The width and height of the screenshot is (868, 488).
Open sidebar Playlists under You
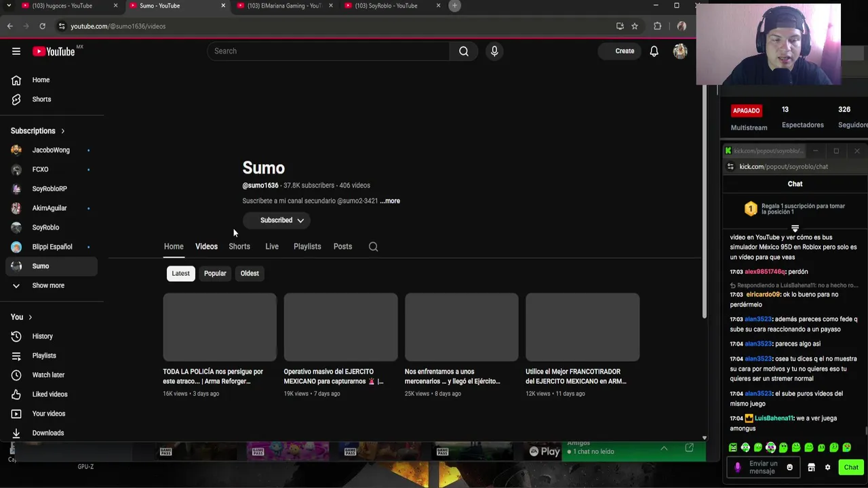pyautogui.click(x=52, y=355)
